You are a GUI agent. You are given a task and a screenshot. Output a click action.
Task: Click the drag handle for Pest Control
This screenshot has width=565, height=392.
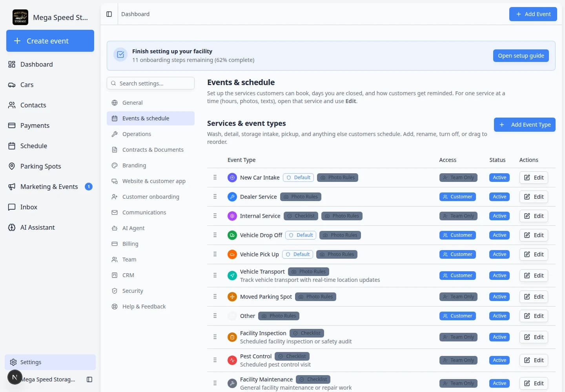(x=215, y=360)
